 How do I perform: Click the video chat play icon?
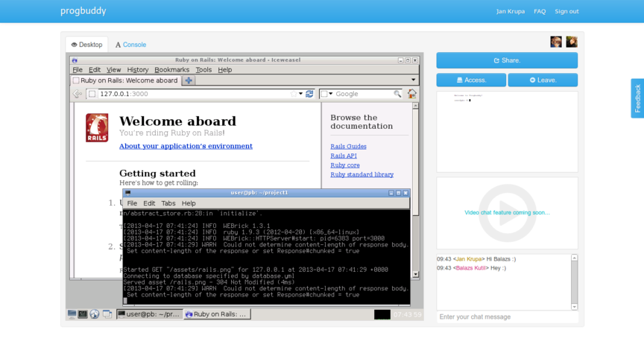click(x=508, y=213)
